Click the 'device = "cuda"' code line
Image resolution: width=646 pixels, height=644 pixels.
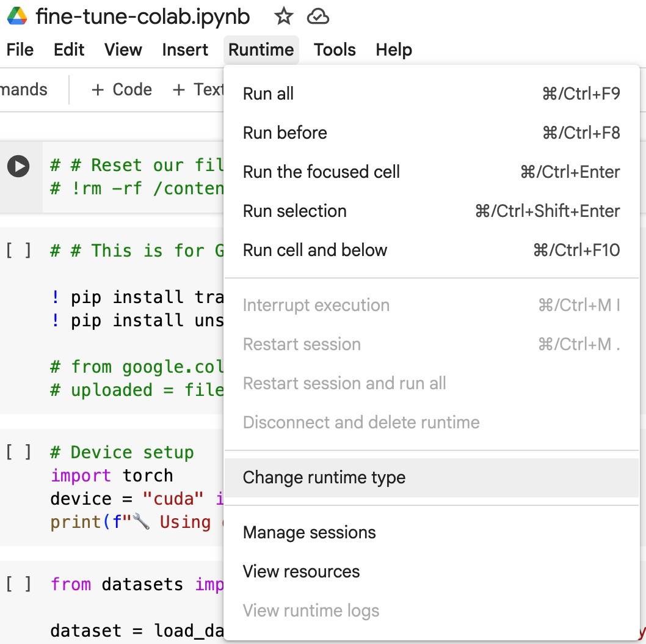pos(137,499)
